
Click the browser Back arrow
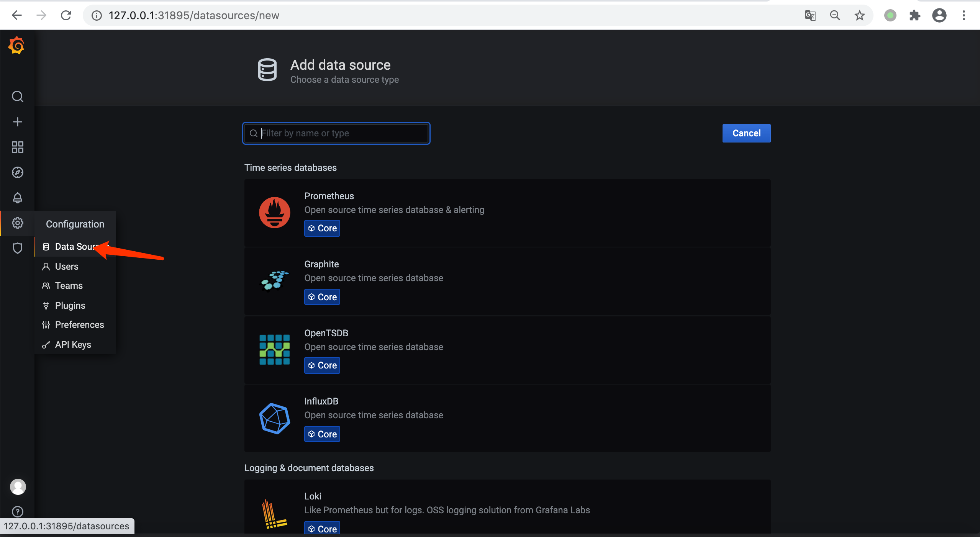tap(17, 15)
